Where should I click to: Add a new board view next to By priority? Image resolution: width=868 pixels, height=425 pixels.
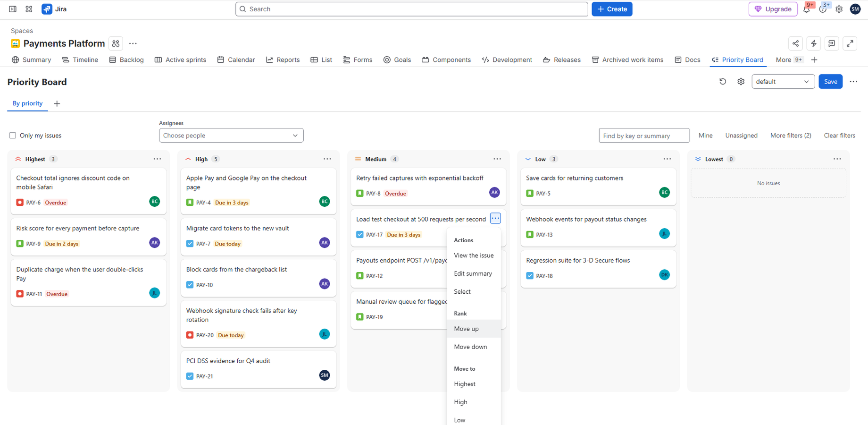click(57, 103)
